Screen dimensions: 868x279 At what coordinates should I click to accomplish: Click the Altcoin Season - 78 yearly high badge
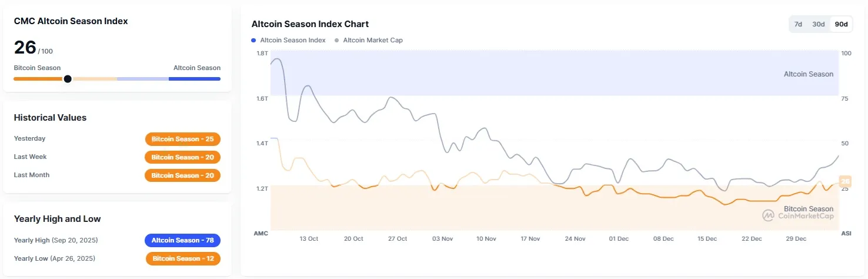183,240
